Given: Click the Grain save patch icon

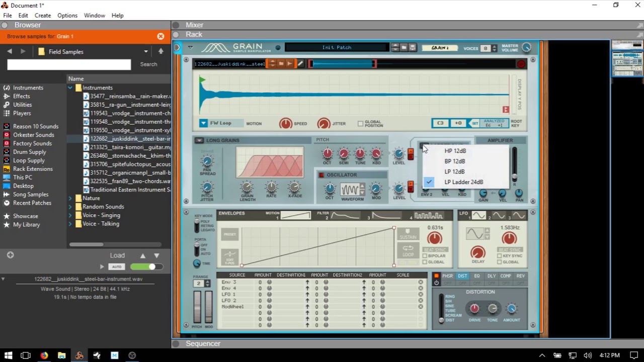Looking at the screenshot, I should [x=413, y=48].
